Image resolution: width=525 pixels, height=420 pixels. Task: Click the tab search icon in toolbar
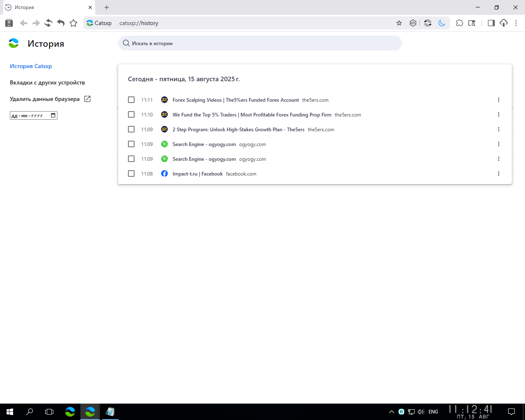[472, 23]
